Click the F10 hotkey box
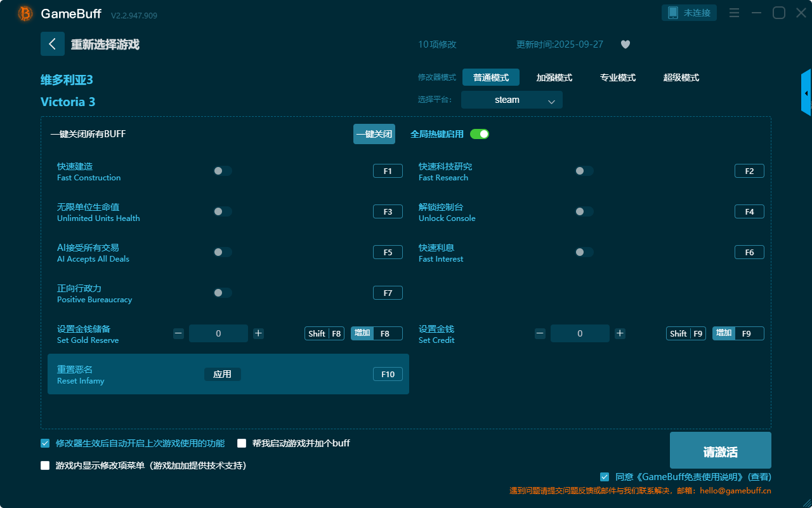Viewport: 812px width, 508px height. [x=388, y=374]
